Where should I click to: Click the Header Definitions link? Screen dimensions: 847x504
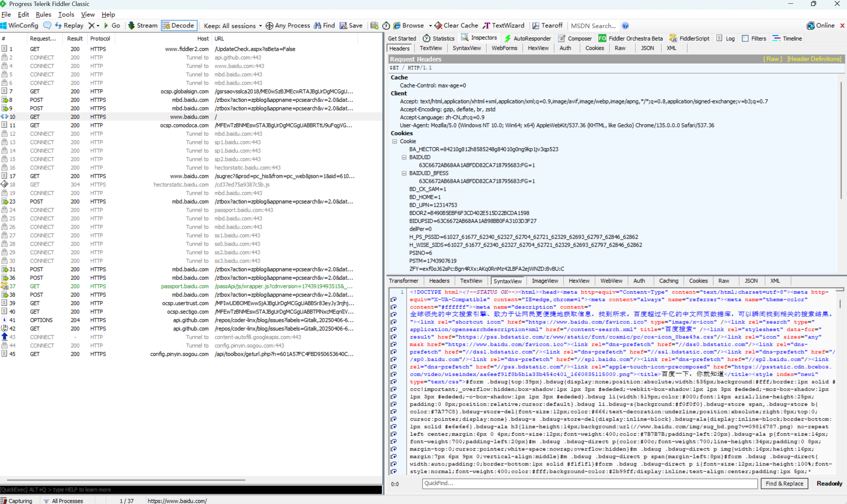814,59
